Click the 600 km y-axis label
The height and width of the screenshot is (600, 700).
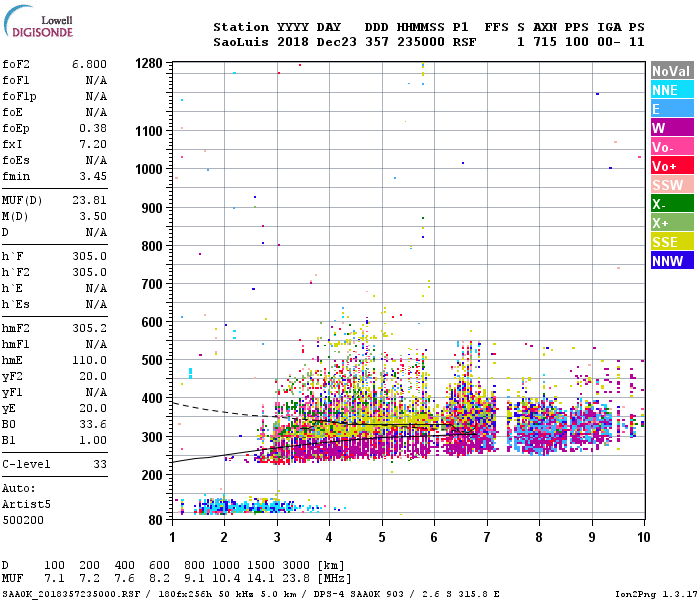[152, 322]
